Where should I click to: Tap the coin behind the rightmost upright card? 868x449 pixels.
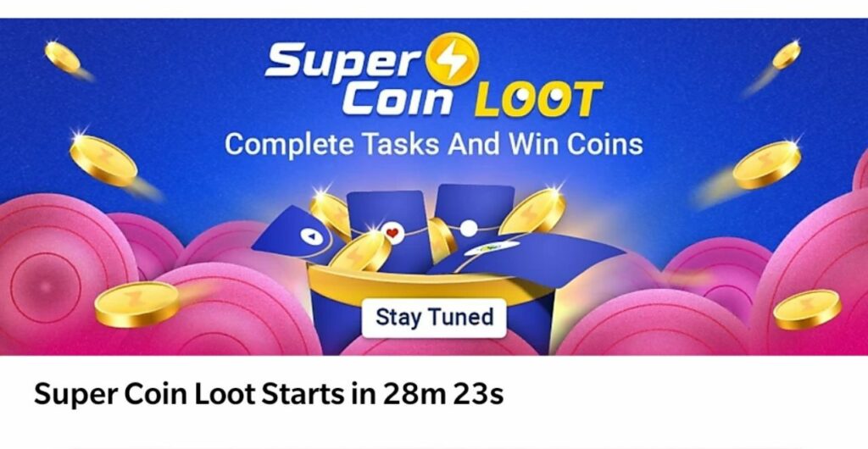pos(534,212)
